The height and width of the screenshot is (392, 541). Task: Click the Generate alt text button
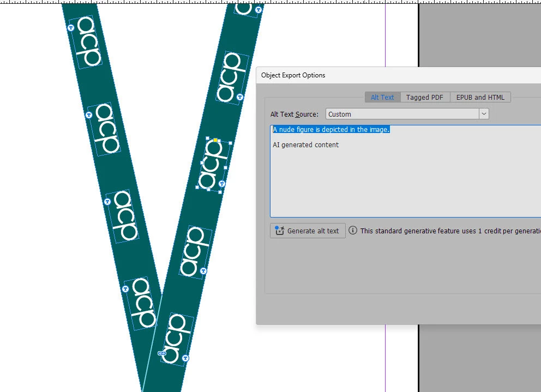pyautogui.click(x=308, y=231)
